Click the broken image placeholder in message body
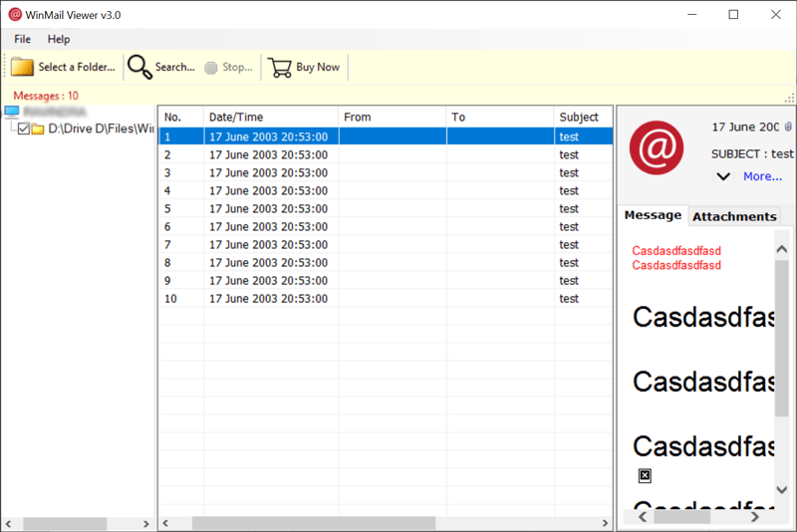797x532 pixels. [x=645, y=475]
